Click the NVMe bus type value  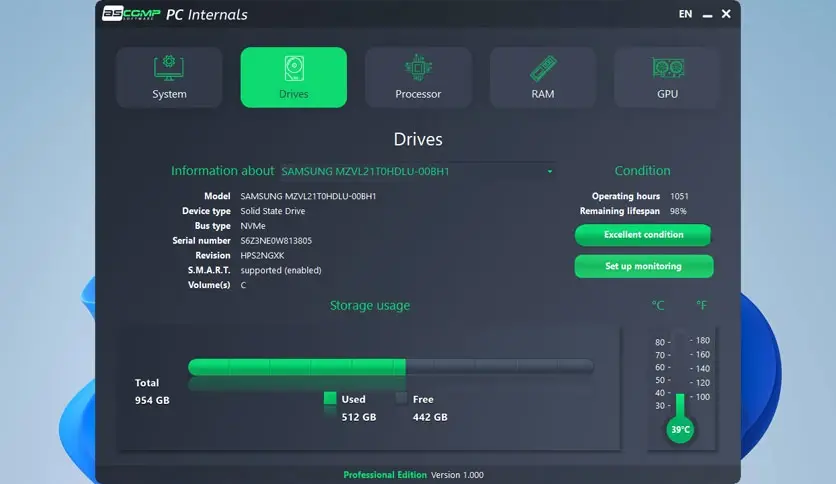pyautogui.click(x=253, y=226)
